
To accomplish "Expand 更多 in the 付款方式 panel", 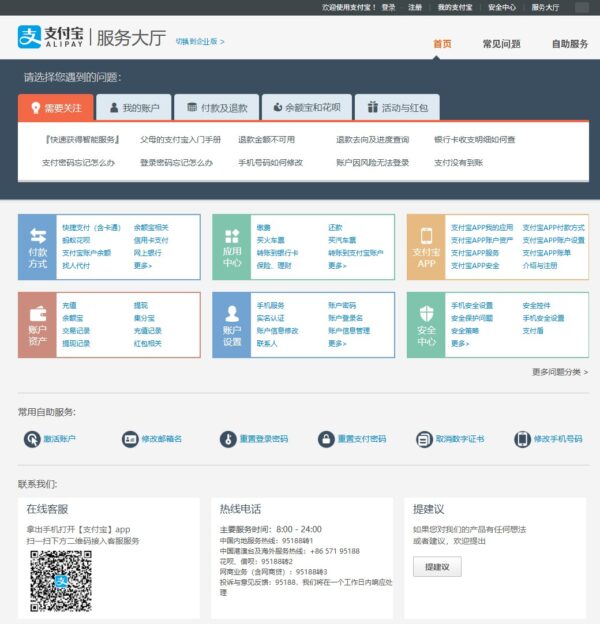I will (142, 265).
